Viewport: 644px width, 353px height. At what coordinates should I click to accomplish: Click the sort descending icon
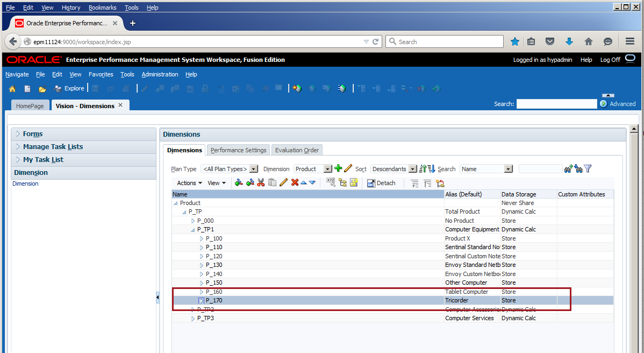coord(431,168)
